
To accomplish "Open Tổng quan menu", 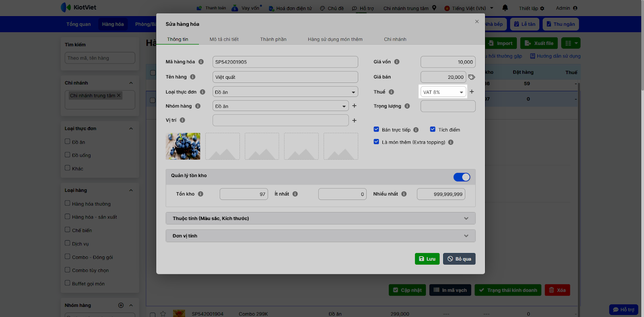I will [78, 24].
